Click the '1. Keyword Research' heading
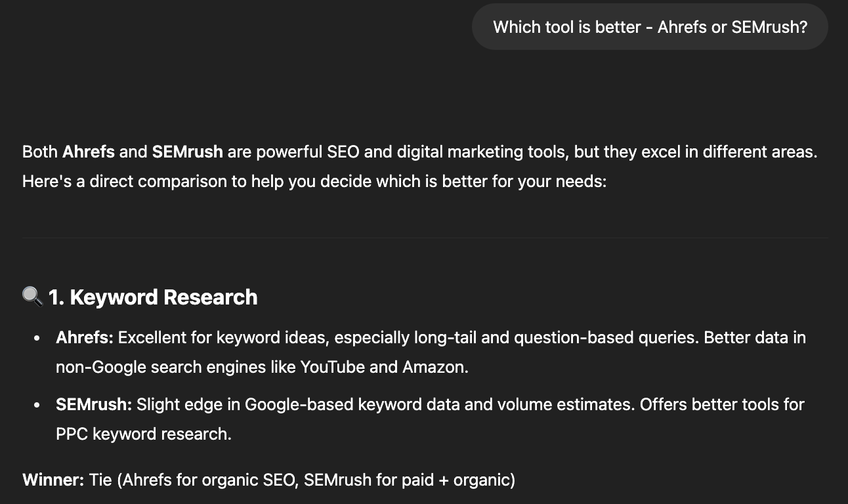The width and height of the screenshot is (848, 504). (x=152, y=297)
